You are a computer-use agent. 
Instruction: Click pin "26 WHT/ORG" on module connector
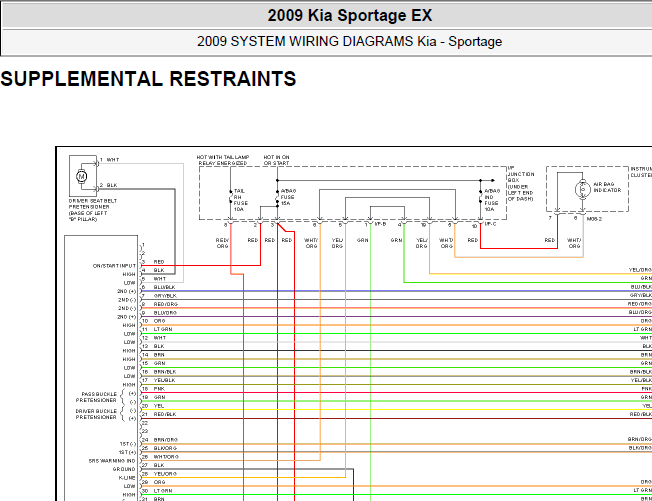point(161,457)
